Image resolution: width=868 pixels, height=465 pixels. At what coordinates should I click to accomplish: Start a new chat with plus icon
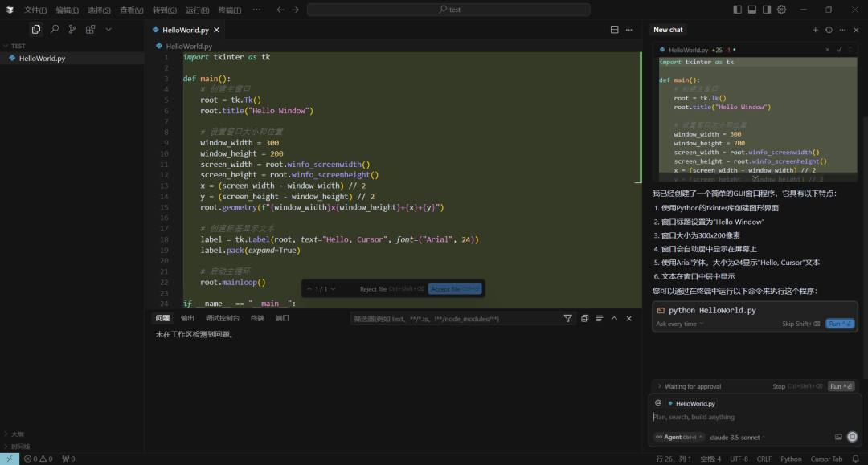pos(815,30)
